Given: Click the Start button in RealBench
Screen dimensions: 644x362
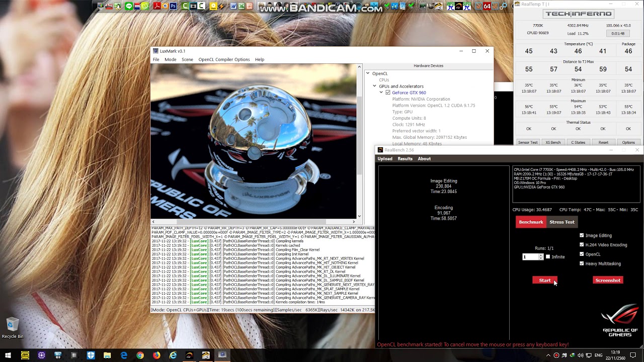Looking at the screenshot, I should (x=545, y=280).
